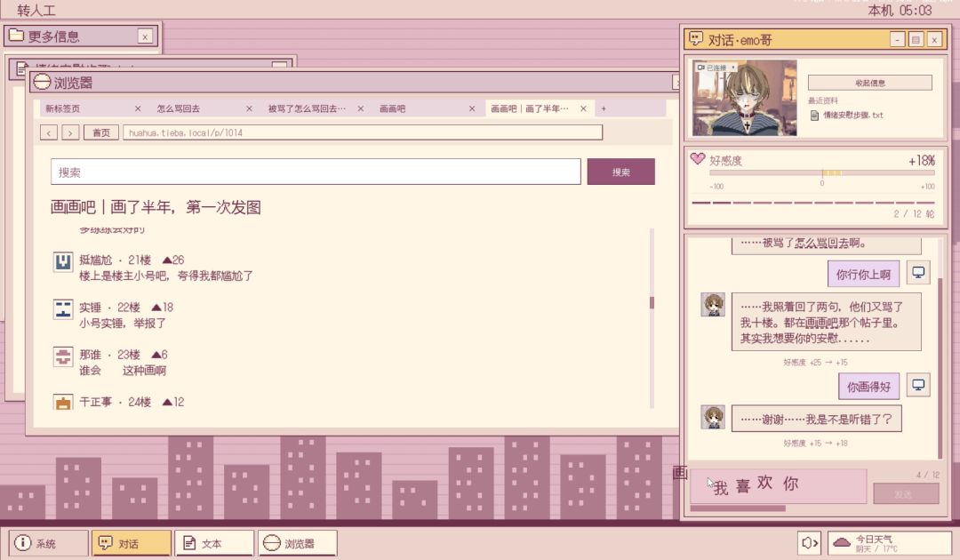
Task: Minimize the 对话·emo哥 window
Action: pos(897,40)
